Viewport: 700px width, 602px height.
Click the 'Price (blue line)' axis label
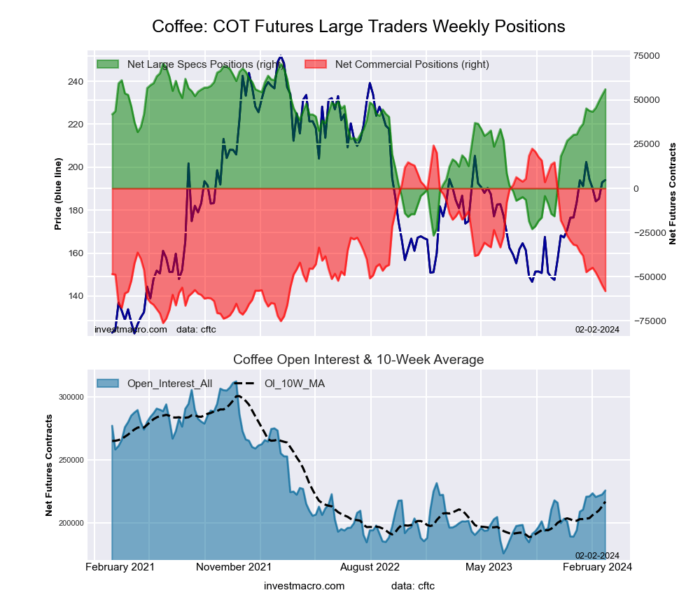[59, 193]
